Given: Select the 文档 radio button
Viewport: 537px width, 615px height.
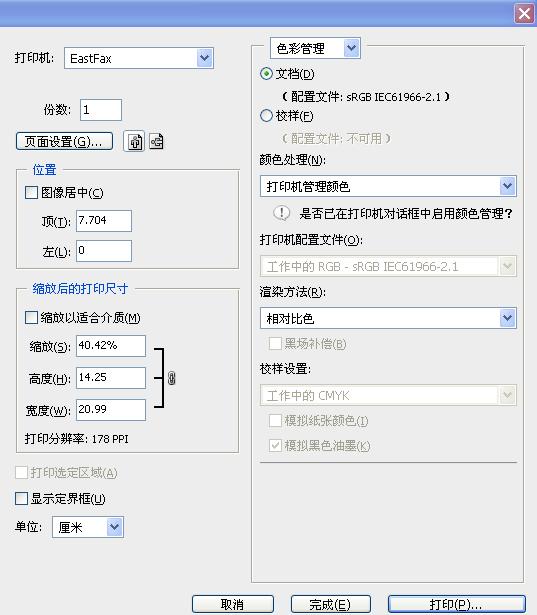Looking at the screenshot, I should (x=266, y=74).
